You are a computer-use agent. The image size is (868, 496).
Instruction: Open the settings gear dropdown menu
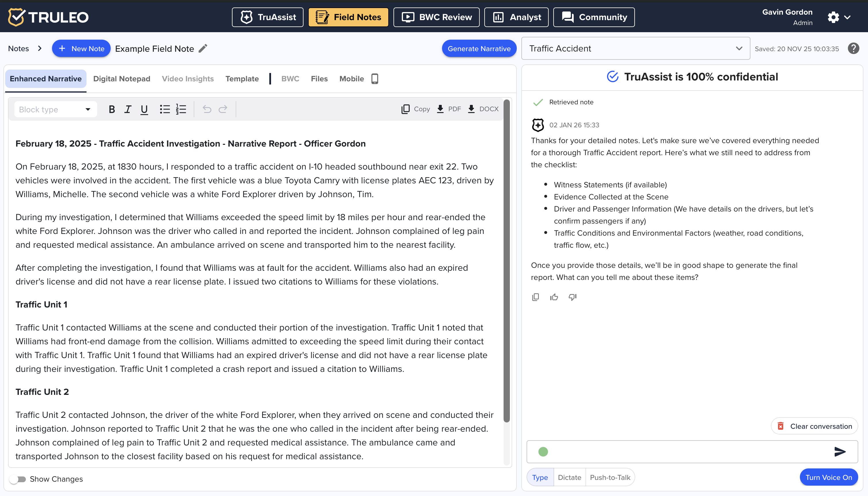[x=839, y=17]
